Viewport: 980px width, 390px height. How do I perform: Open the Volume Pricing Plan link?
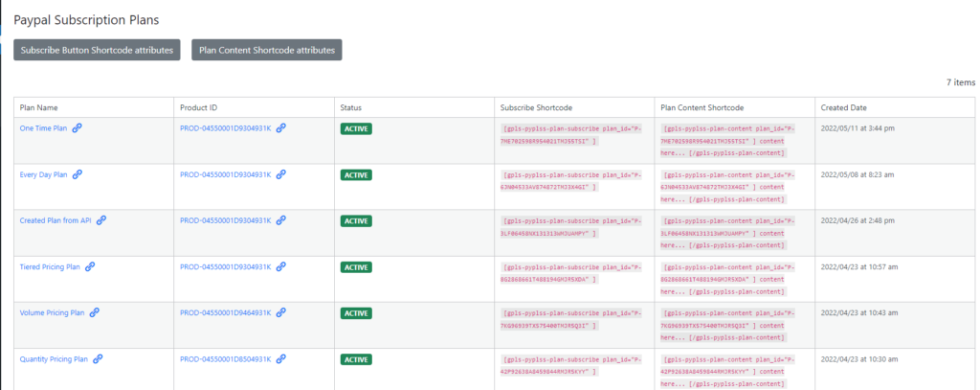[52, 313]
